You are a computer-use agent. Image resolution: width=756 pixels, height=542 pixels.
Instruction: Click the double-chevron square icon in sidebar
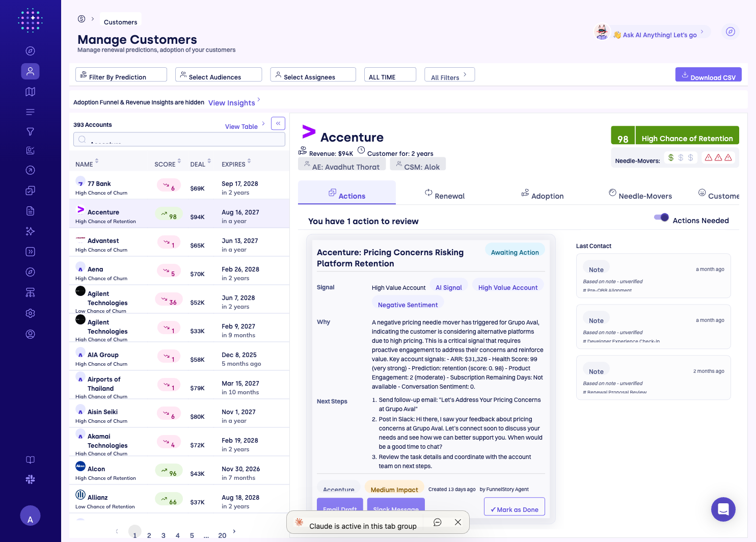(x=31, y=252)
